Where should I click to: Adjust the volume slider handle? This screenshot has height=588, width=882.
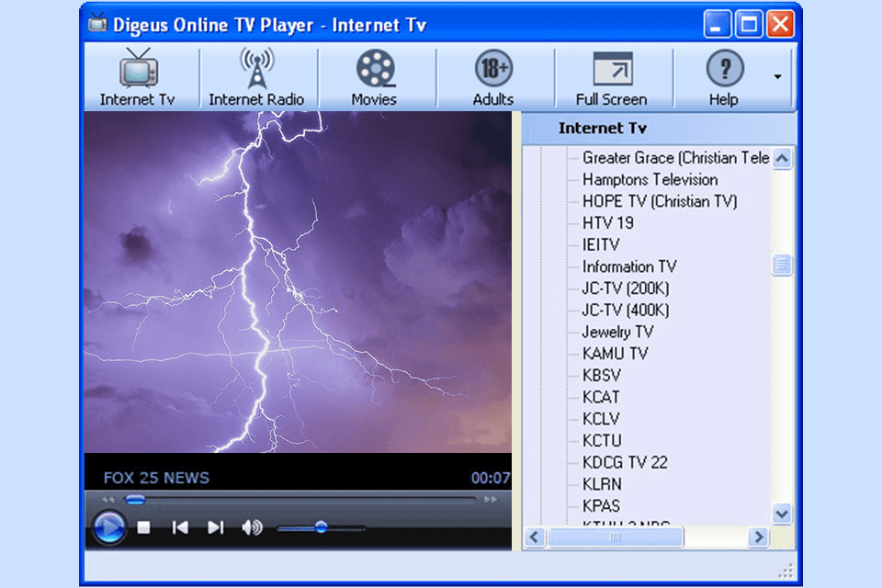[321, 528]
